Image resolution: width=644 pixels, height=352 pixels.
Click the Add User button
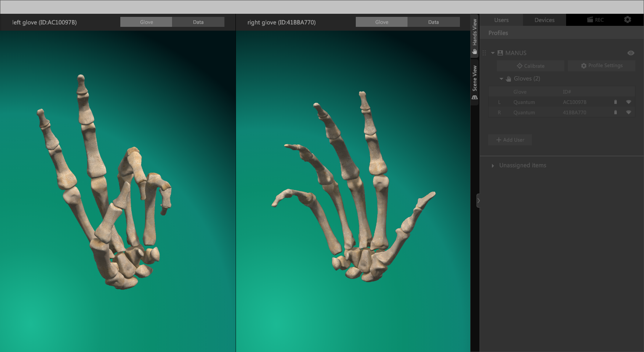[510, 140]
